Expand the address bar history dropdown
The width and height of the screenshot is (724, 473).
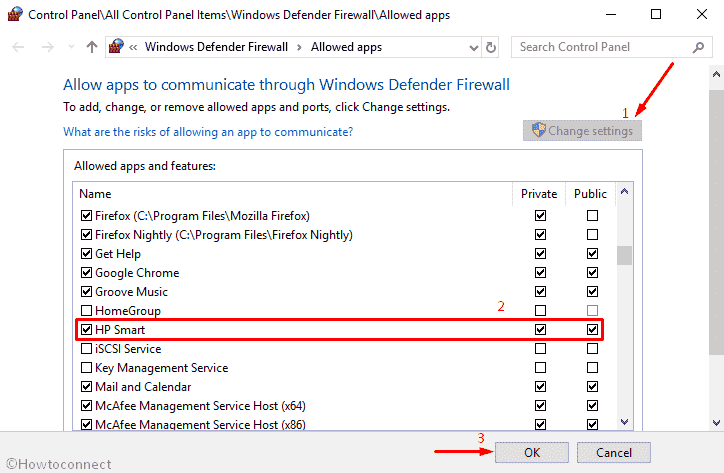coord(473,48)
